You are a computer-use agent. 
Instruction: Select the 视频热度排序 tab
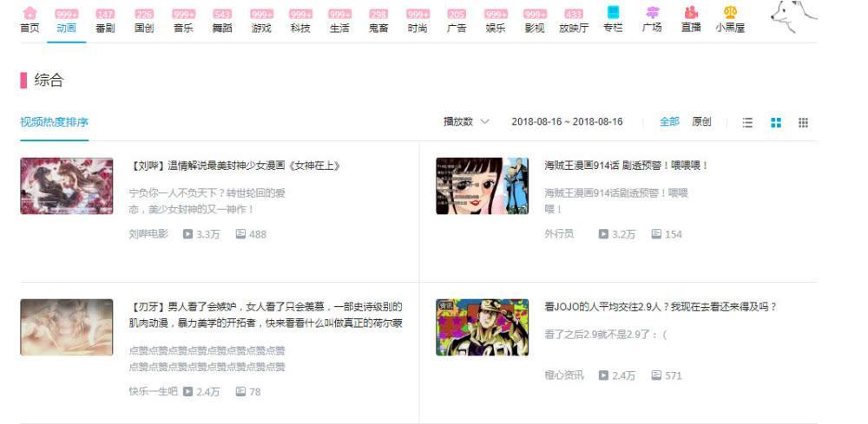(x=54, y=122)
